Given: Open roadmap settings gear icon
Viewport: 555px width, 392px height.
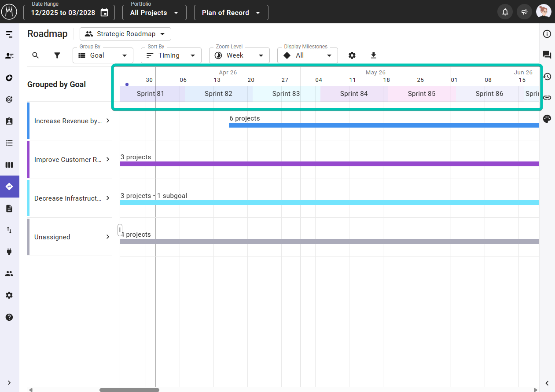Looking at the screenshot, I should [x=352, y=55].
